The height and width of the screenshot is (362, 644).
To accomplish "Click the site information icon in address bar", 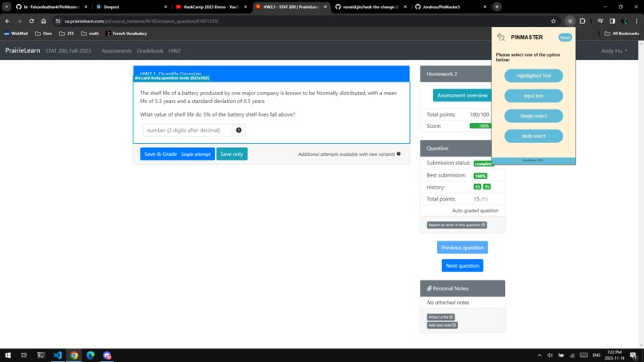I will pyautogui.click(x=58, y=21).
